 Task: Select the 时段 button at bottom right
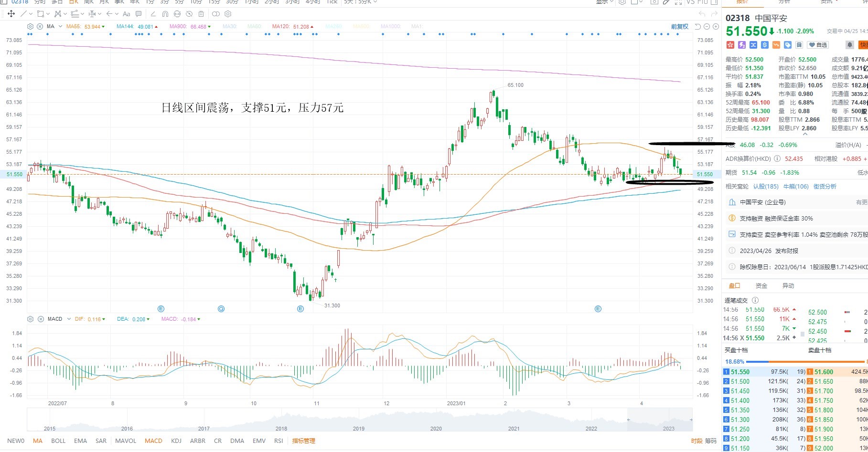[697, 441]
